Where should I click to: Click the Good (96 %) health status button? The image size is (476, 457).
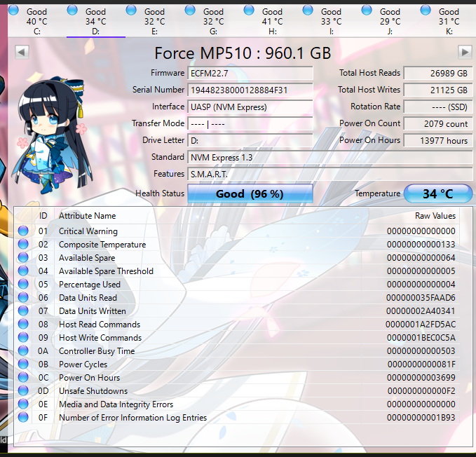pos(250,193)
